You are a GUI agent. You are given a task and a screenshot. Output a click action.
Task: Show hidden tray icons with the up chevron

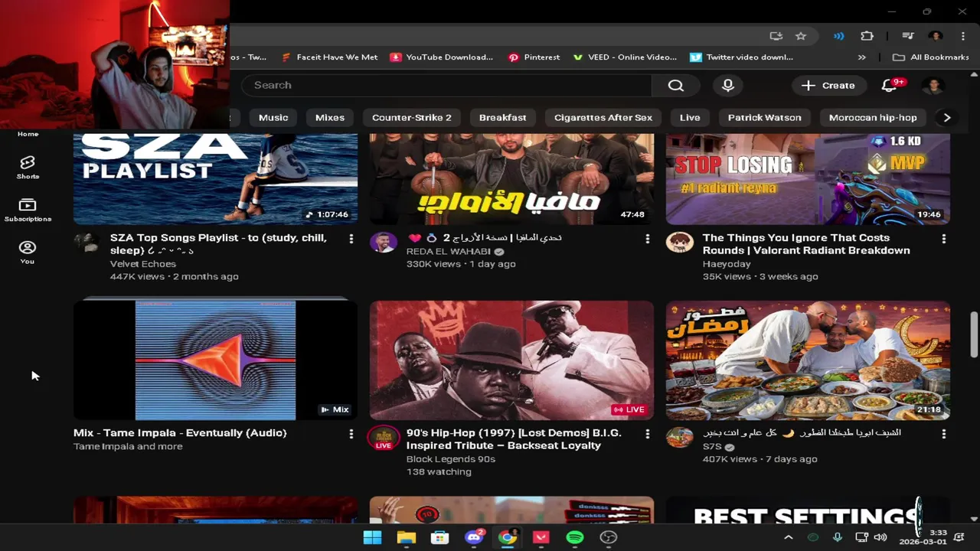click(789, 537)
